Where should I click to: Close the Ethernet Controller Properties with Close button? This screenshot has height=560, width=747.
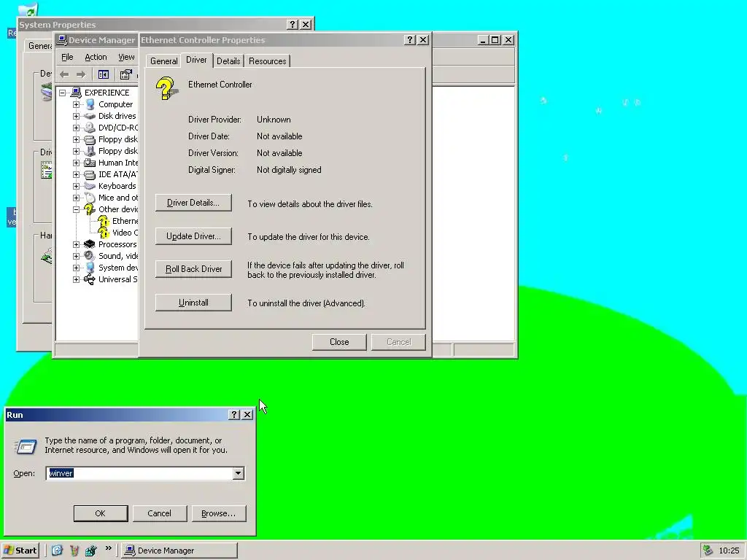coord(339,342)
